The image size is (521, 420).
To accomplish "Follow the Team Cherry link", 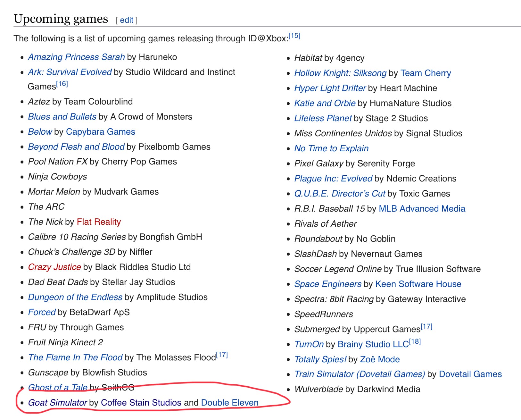I will [426, 73].
